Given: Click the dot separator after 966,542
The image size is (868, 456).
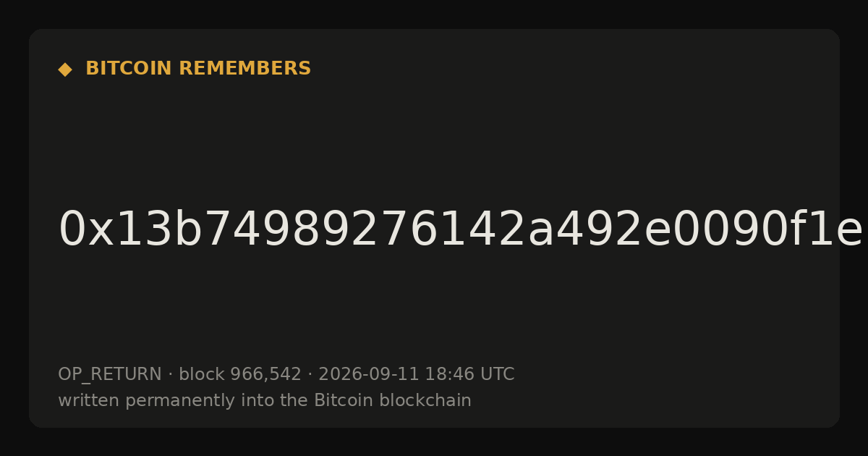Looking at the screenshot, I should [x=310, y=375].
